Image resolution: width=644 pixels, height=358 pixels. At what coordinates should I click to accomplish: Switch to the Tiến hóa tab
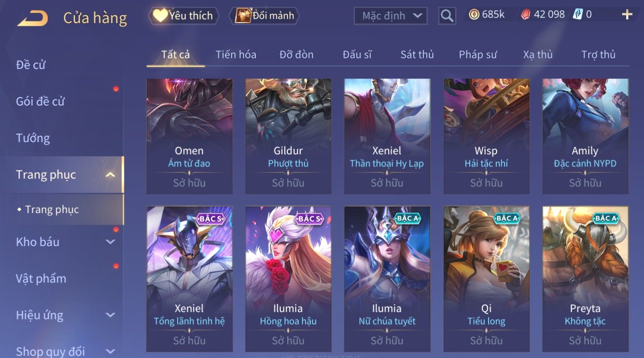[236, 55]
